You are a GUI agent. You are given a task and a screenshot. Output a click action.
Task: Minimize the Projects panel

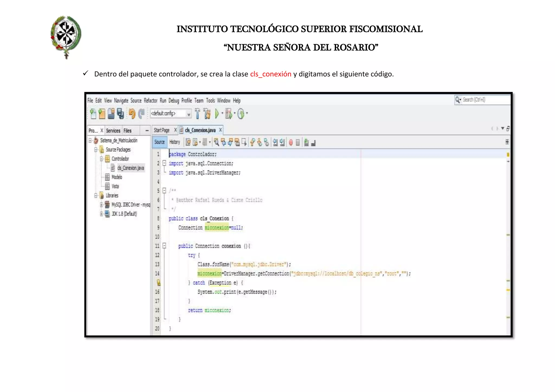pyautogui.click(x=147, y=131)
